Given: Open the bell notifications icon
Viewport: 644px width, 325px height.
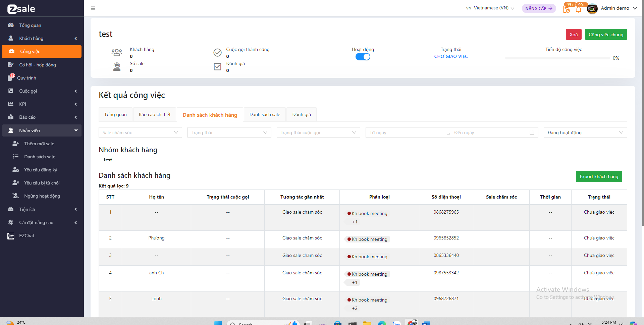Looking at the screenshot, I should point(579,9).
